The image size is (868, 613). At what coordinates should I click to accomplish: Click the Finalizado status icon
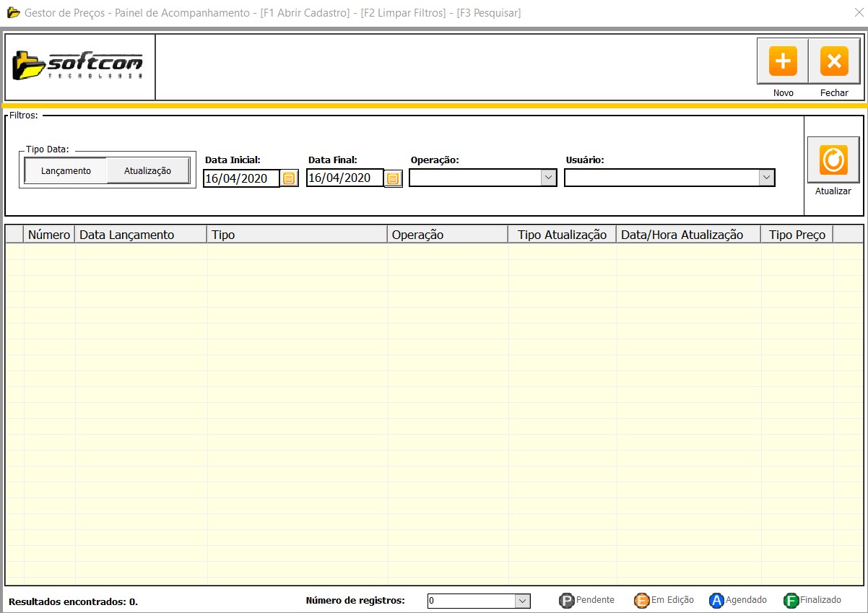click(x=791, y=601)
